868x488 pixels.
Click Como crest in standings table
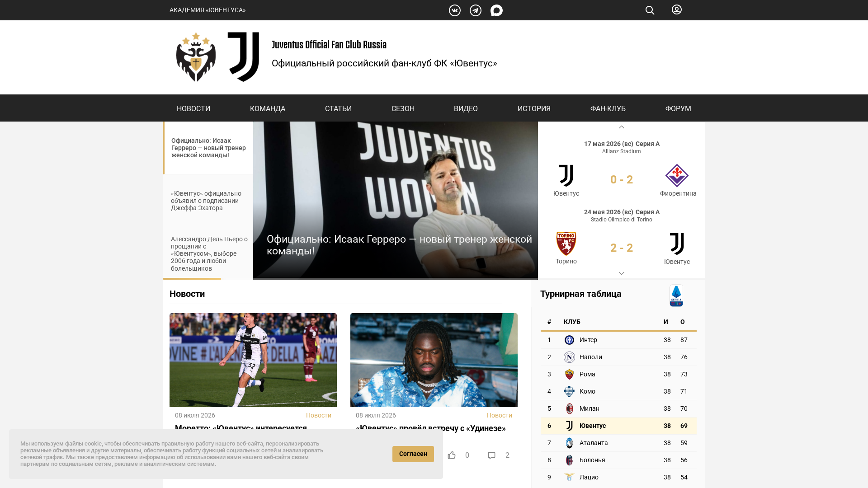[x=569, y=391]
